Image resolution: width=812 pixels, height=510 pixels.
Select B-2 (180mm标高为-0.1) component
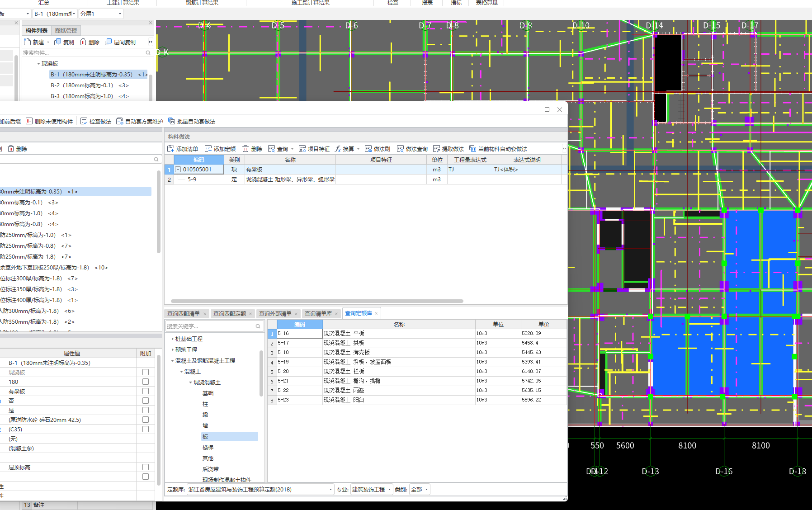(x=90, y=85)
